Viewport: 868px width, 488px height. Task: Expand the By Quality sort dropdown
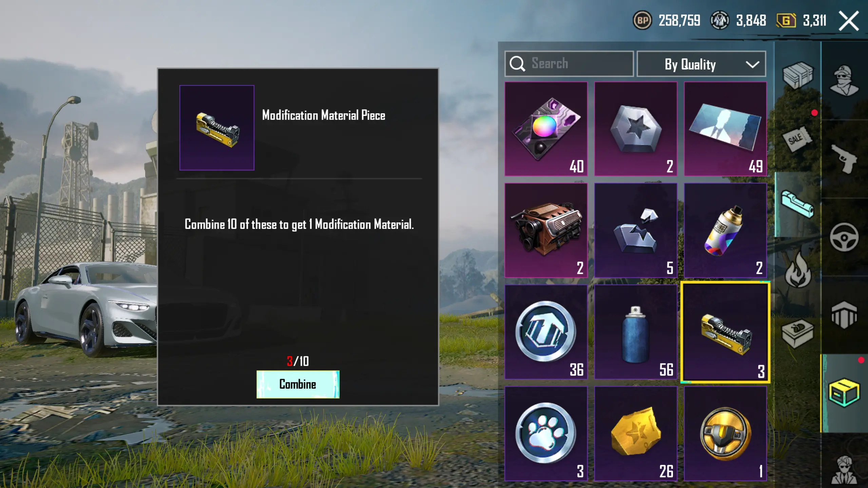click(701, 64)
